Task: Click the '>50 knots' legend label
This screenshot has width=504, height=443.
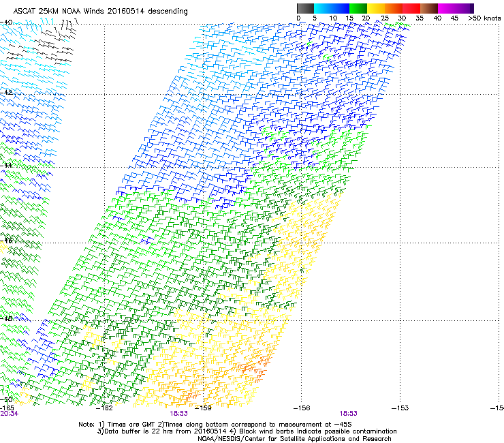Action: 484,18
